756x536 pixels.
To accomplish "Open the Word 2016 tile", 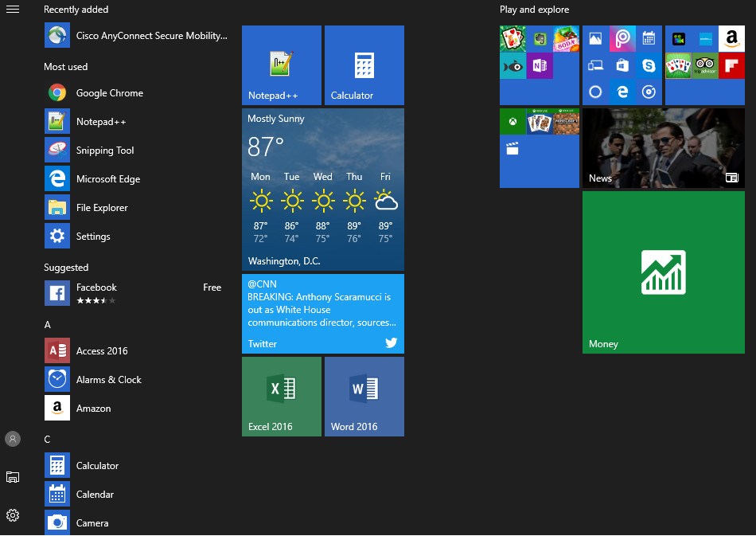I will [364, 397].
